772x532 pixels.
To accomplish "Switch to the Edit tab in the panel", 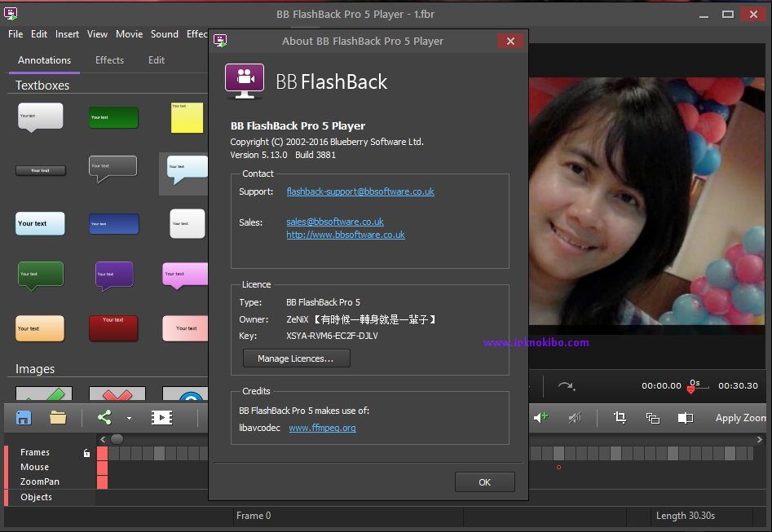I will tap(157, 60).
